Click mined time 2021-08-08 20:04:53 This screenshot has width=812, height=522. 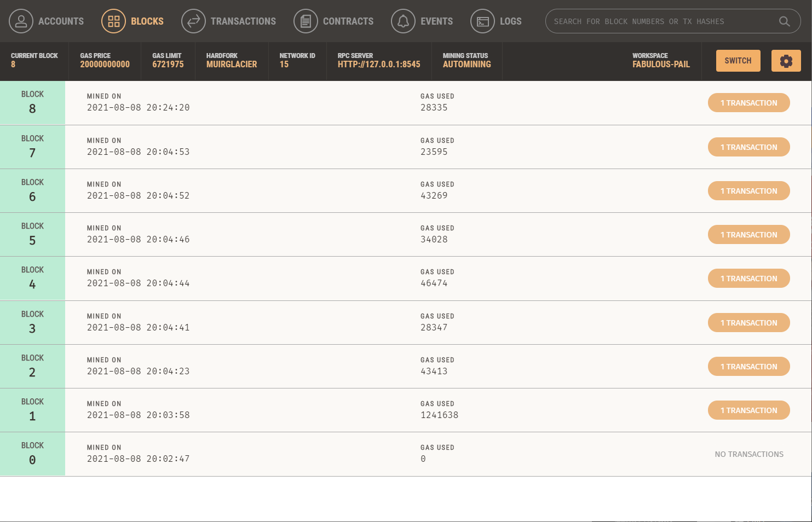click(x=138, y=152)
